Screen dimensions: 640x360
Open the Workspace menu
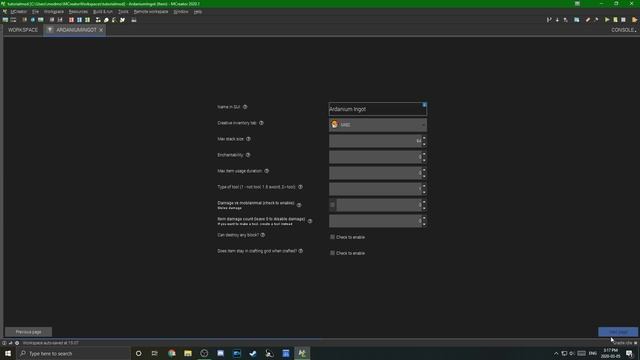pos(54,12)
